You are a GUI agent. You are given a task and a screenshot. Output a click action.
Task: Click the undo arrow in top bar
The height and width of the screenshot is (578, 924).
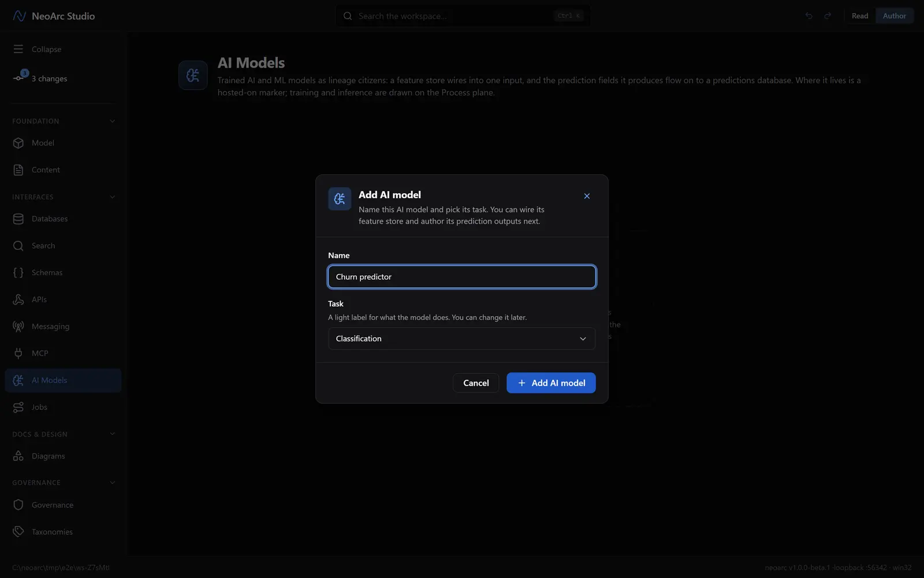pyautogui.click(x=809, y=16)
